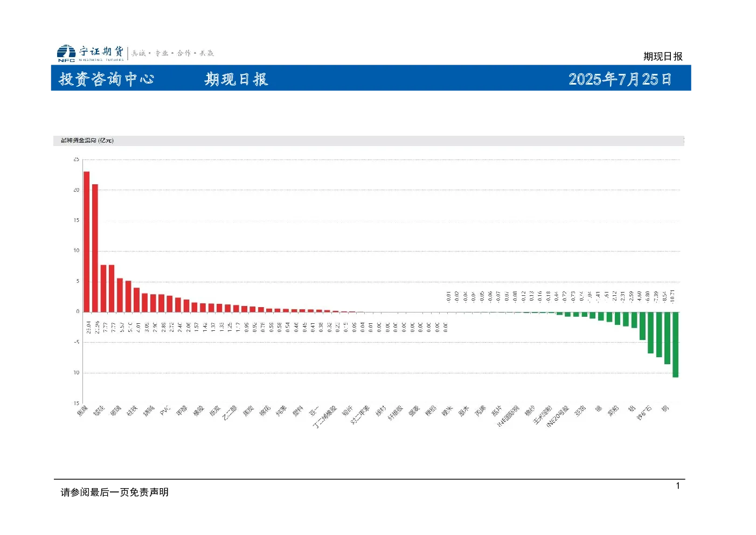Viewport: 756px width, 535px height.
Task: Click the 宁证期货 NFC company logo
Action: (x=91, y=53)
